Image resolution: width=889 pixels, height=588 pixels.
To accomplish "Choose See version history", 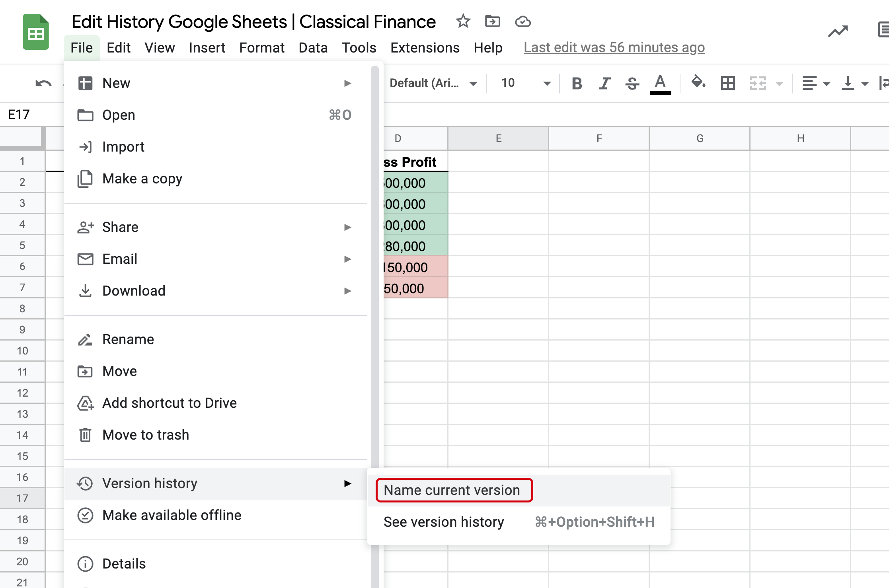I will pyautogui.click(x=444, y=522).
